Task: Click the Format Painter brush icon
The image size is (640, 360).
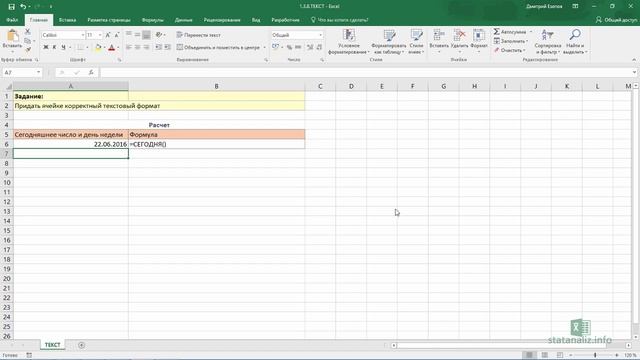Action: pos(28,50)
